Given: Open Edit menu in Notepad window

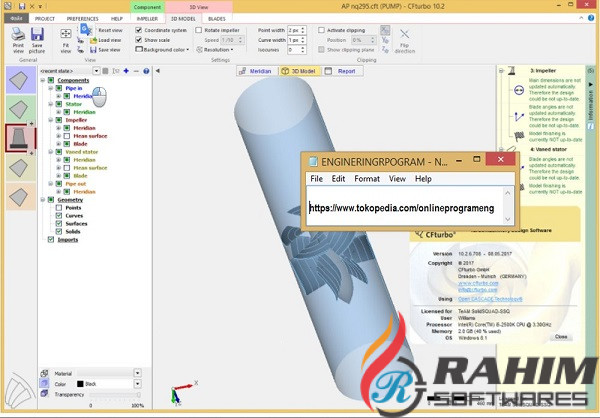Looking at the screenshot, I should click(x=338, y=179).
